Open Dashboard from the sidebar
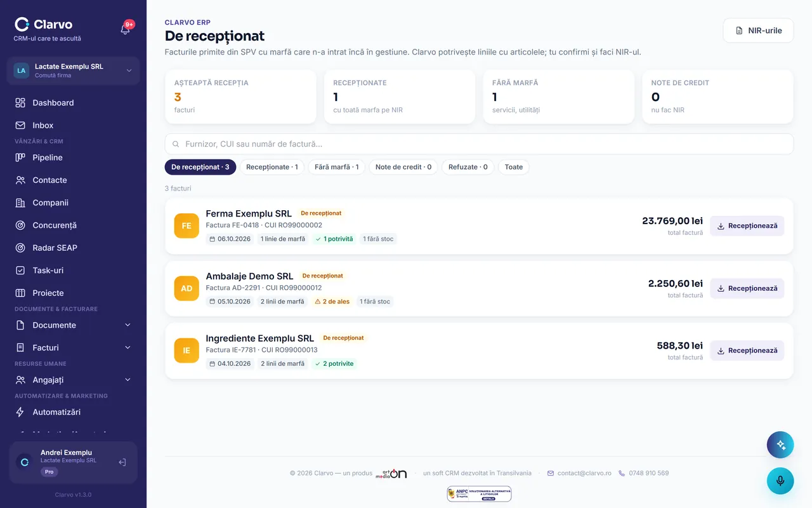 73,103
